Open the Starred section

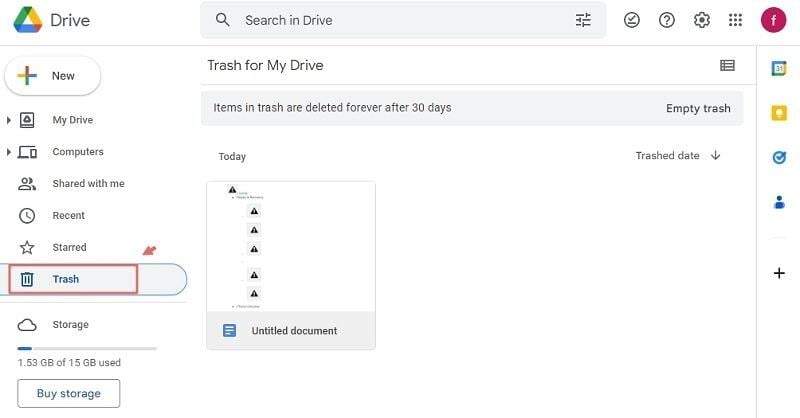(x=69, y=247)
